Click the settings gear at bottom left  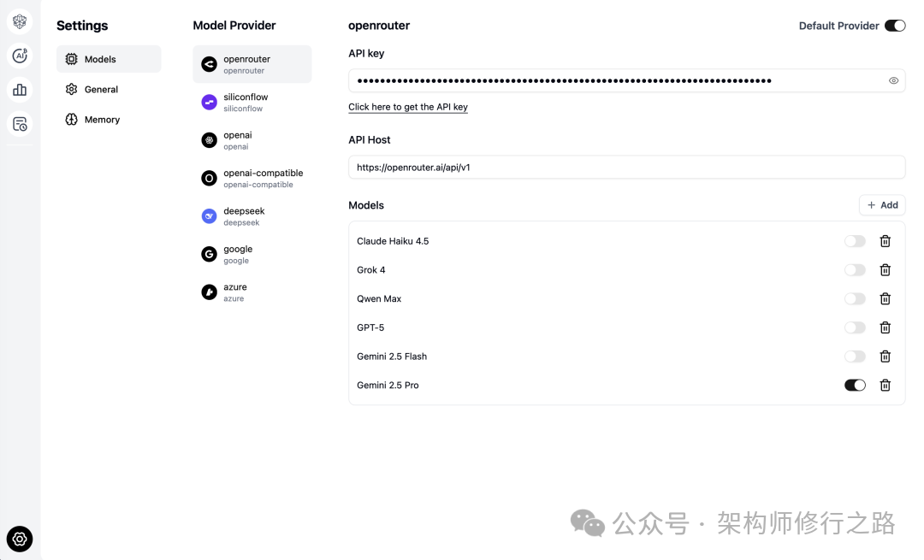click(20, 539)
